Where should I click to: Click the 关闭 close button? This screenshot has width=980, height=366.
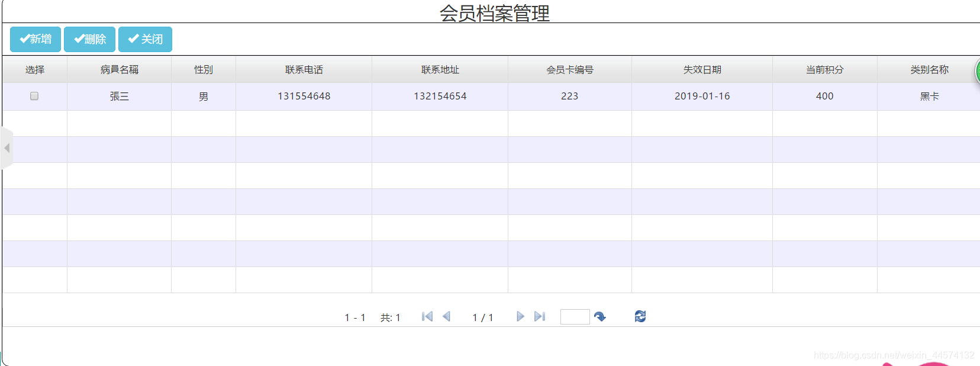coord(145,39)
